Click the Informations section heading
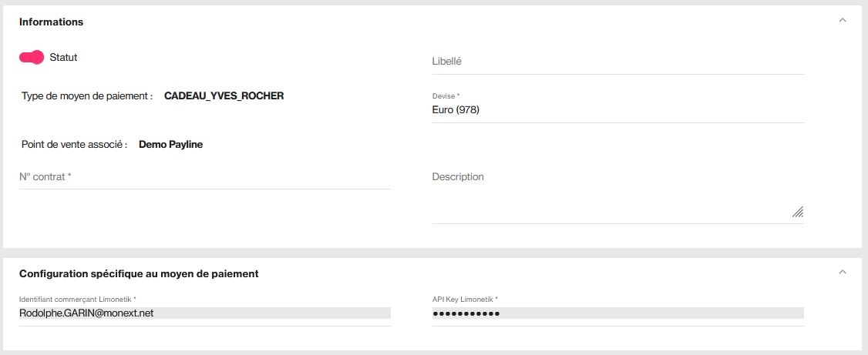Screen dimensions: 868x355 click(x=52, y=22)
